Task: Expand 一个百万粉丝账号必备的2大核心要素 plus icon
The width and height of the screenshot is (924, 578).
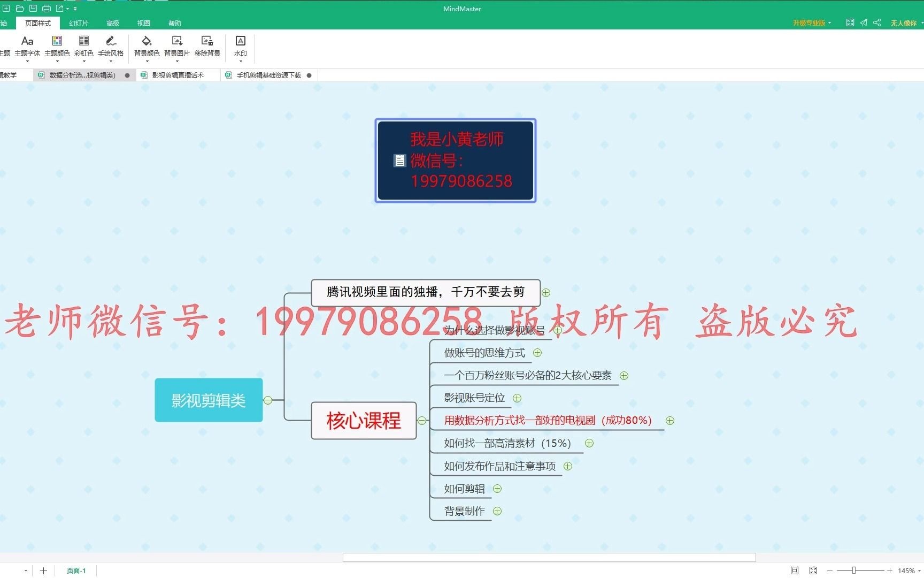Action: [x=624, y=376]
